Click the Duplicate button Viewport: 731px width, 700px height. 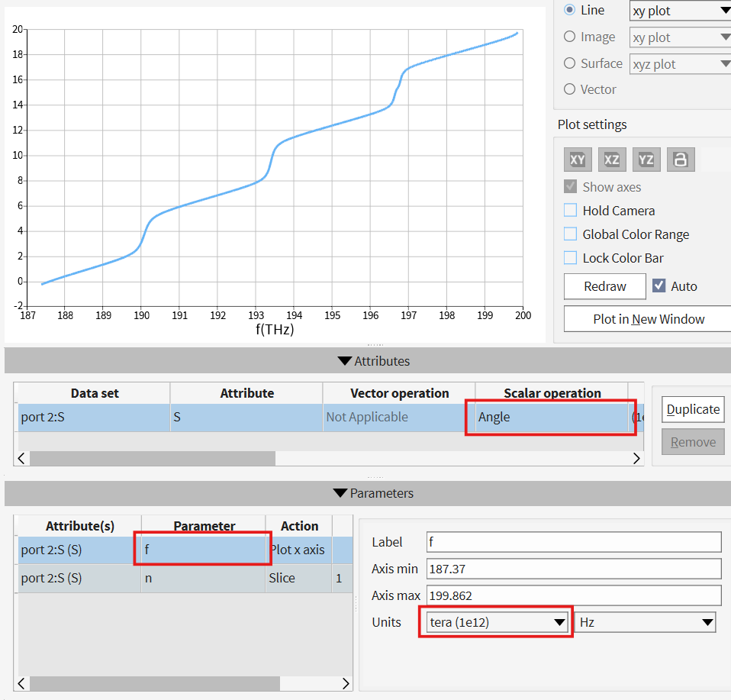[693, 409]
